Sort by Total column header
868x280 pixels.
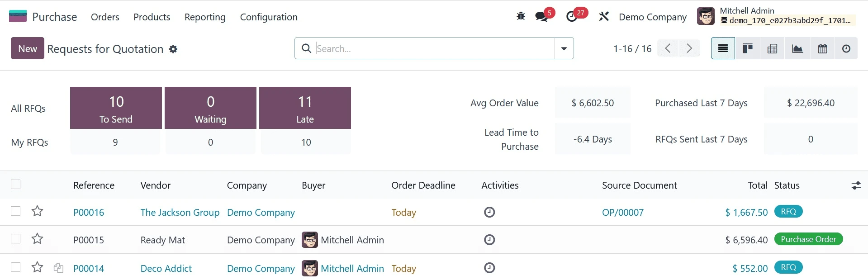click(758, 185)
